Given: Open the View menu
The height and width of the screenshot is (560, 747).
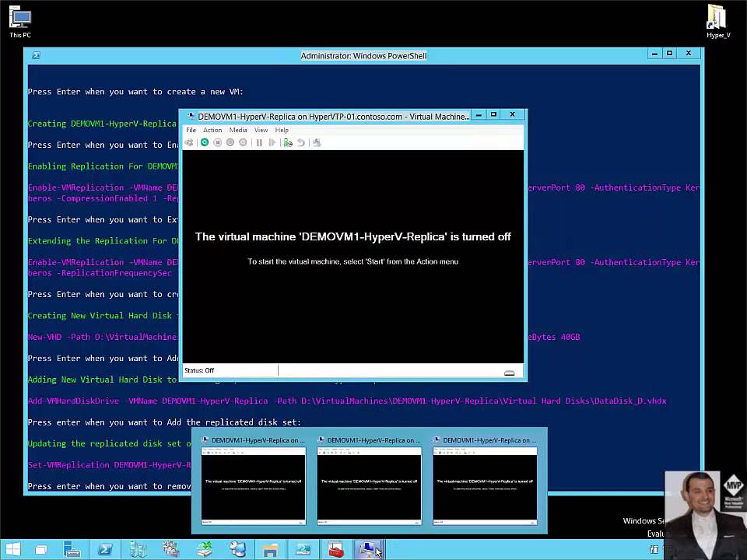Looking at the screenshot, I should point(261,130).
